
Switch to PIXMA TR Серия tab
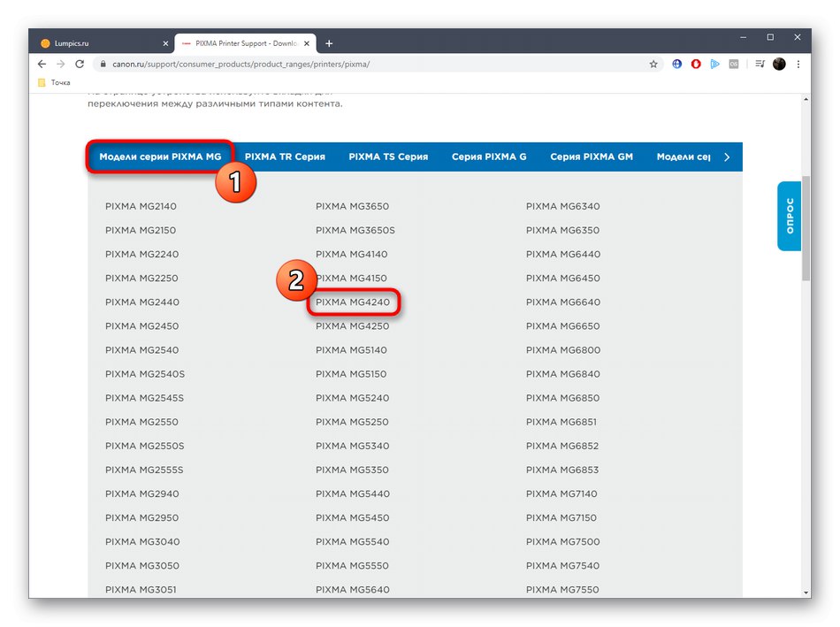click(285, 157)
